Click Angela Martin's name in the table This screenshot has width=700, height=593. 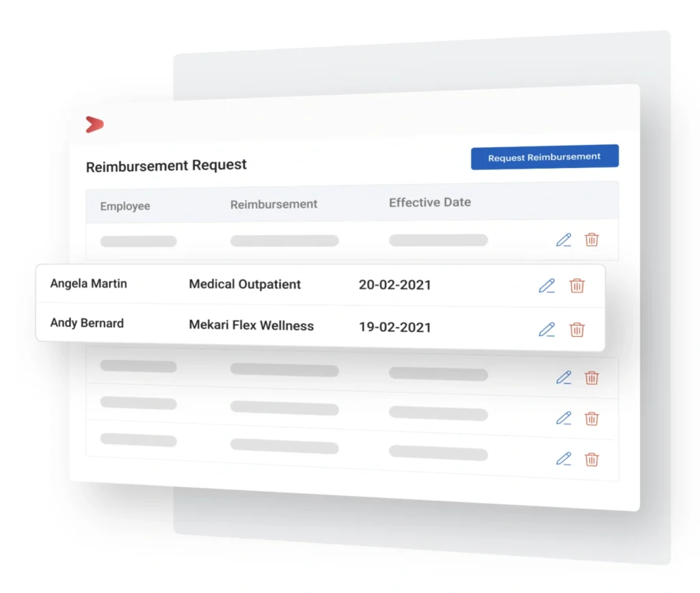point(88,283)
